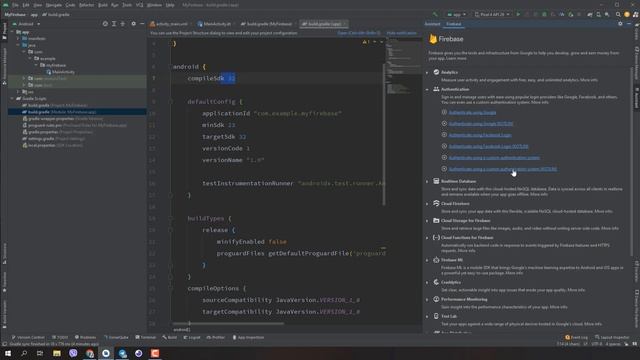
Task: Open File Explorer from the taskbar
Action: [x=57, y=353]
